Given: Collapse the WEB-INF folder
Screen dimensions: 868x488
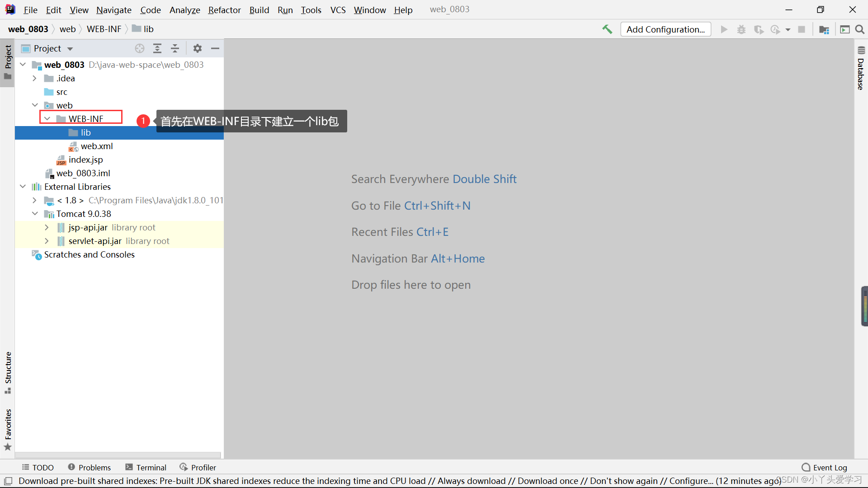Looking at the screenshot, I should click(x=47, y=119).
